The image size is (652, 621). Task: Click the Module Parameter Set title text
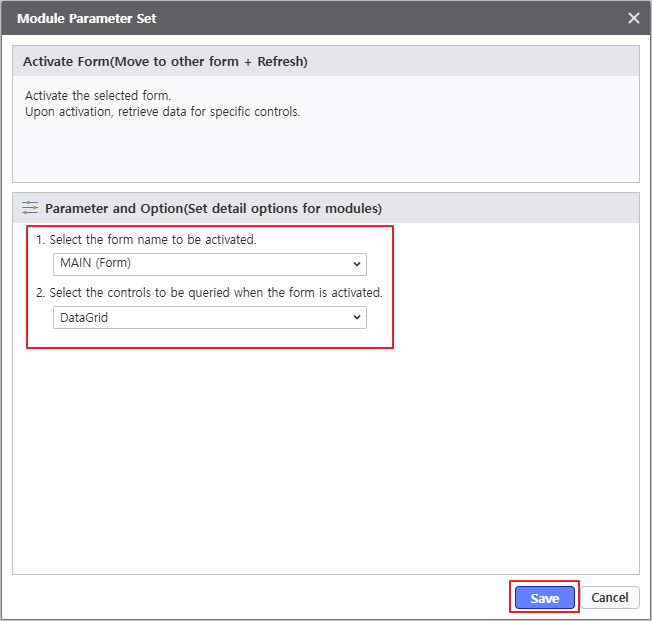click(x=87, y=18)
